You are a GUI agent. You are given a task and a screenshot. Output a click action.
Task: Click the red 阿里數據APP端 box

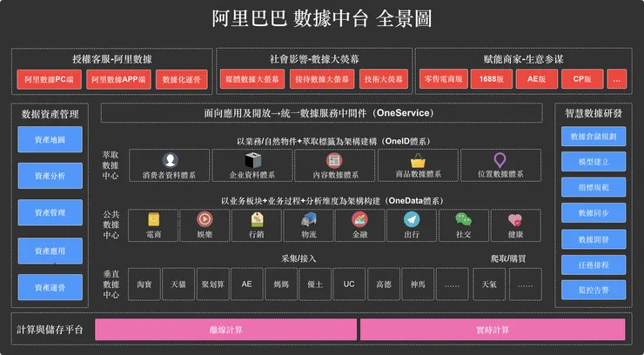tap(118, 80)
